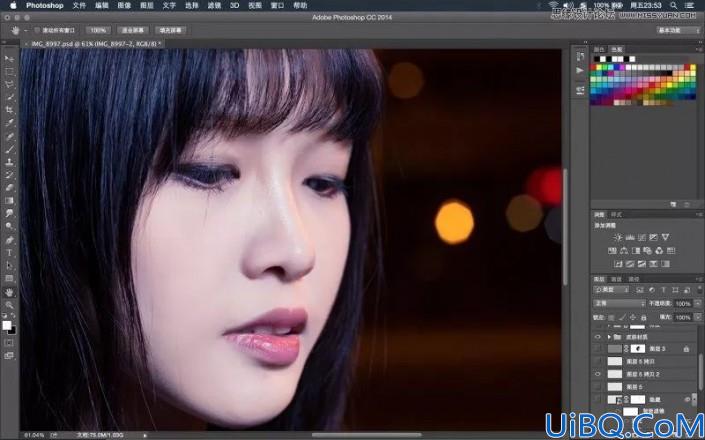705x440 pixels.
Task: Hide layer 图层 5 拷贝 2
Action: [x=598, y=374]
